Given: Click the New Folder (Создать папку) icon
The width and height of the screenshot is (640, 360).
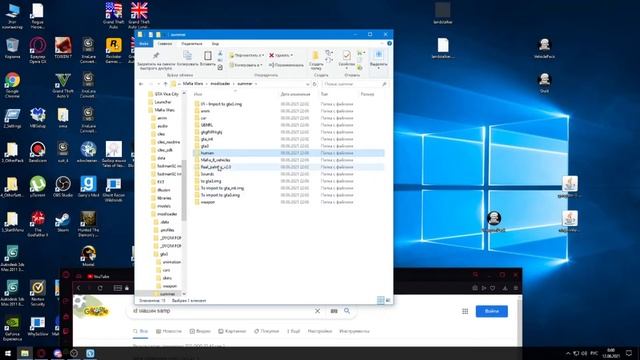Looking at the screenshot, I should 316,56.
